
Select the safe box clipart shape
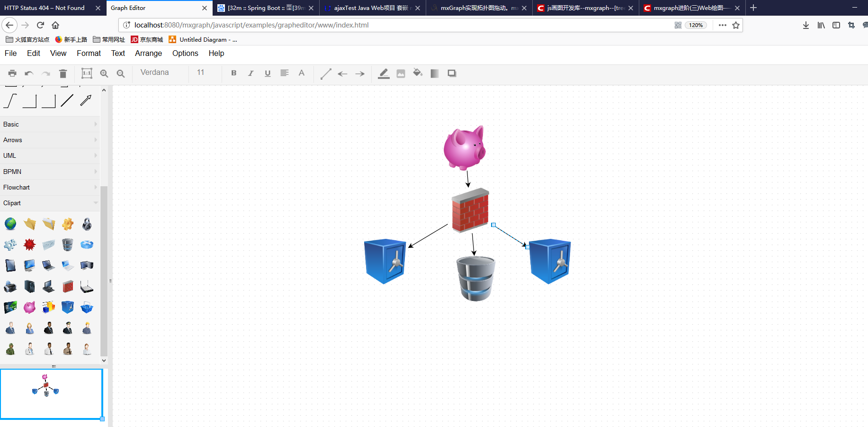[x=68, y=307]
